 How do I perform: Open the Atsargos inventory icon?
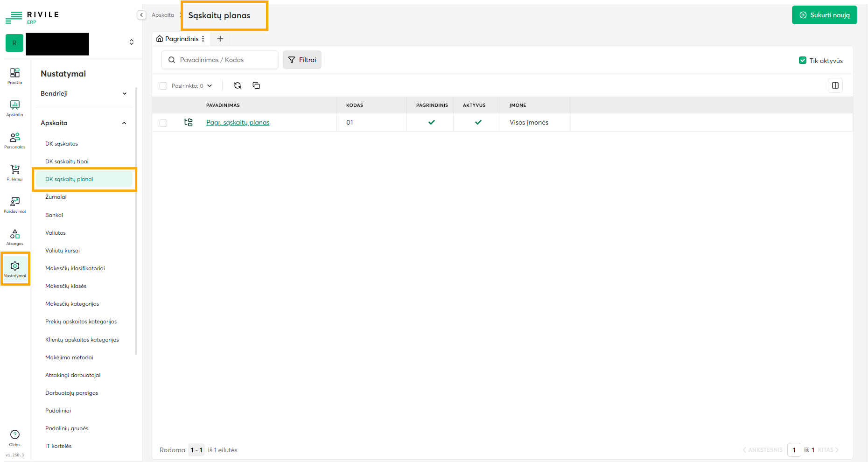[x=15, y=237]
